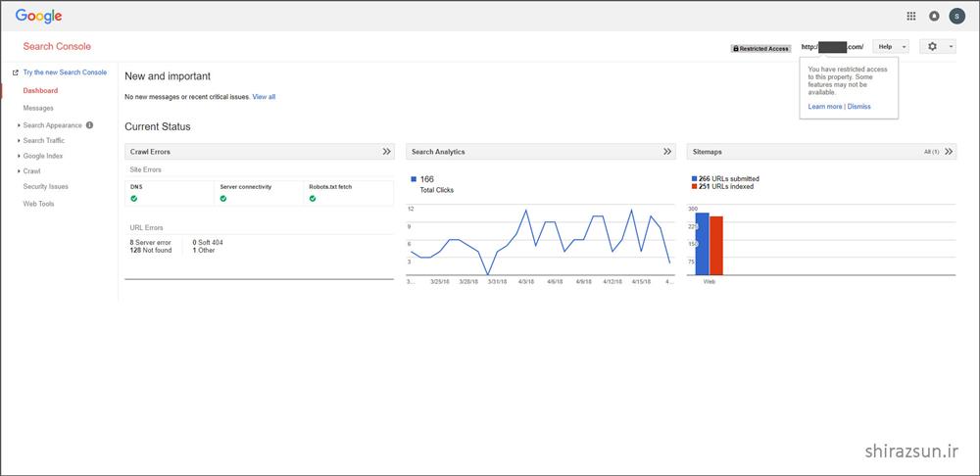
Task: Click the Server connectivity label
Action: pyautogui.click(x=246, y=187)
